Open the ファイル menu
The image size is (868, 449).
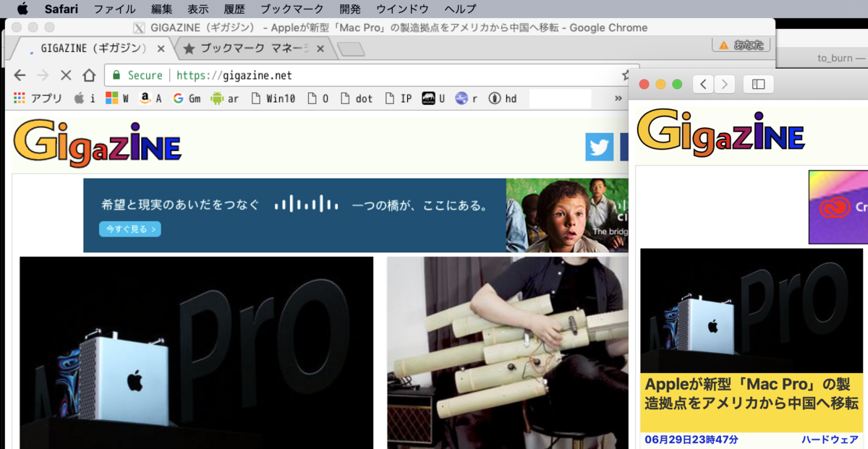(114, 9)
